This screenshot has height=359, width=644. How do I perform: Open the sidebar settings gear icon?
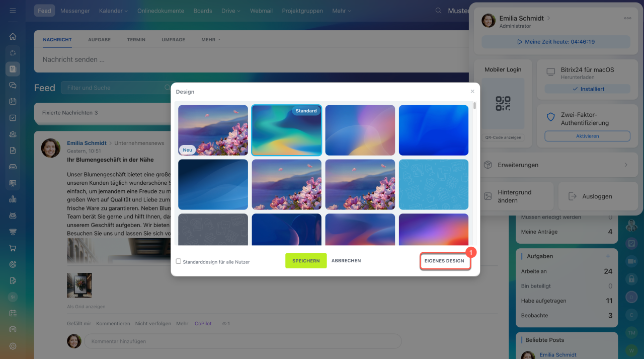point(13,346)
